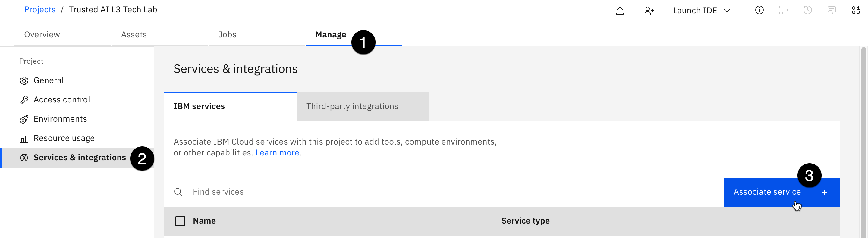Viewport: 868px width, 238px height.
Task: Click the search magnifier icon
Action: [178, 192]
